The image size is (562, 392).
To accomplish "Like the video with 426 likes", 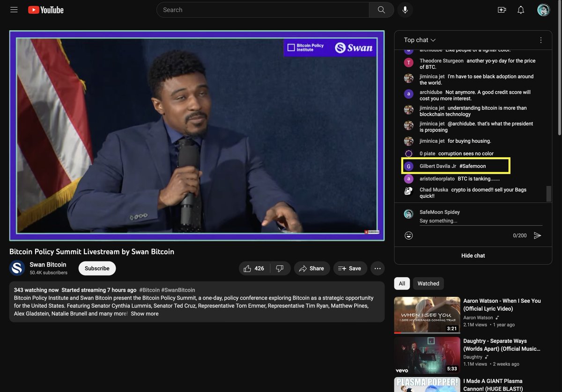I will click(254, 269).
